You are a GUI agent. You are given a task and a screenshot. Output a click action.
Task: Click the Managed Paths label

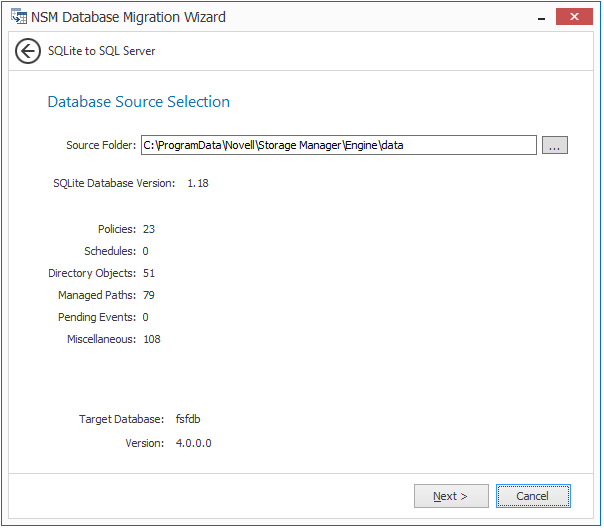click(x=97, y=295)
